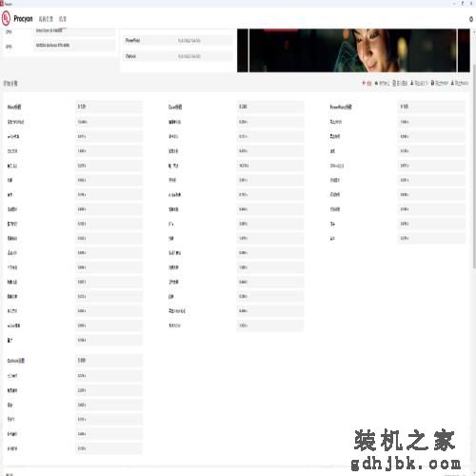
Task: Click the UL Procyon logo icon
Action: click(6, 19)
